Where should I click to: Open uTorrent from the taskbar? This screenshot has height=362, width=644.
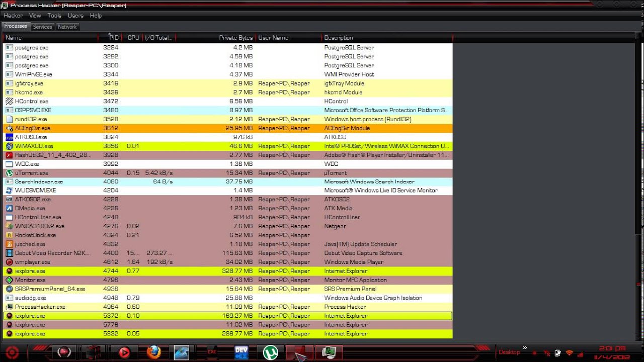[271, 352]
